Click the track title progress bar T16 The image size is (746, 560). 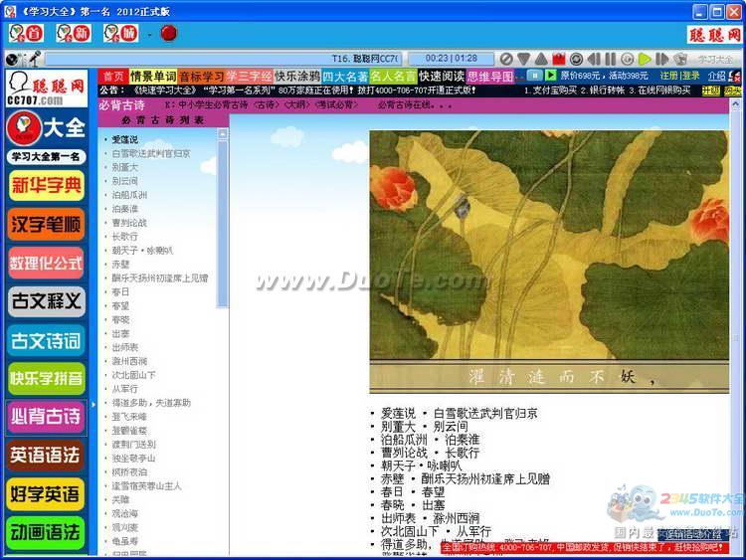tap(224, 59)
